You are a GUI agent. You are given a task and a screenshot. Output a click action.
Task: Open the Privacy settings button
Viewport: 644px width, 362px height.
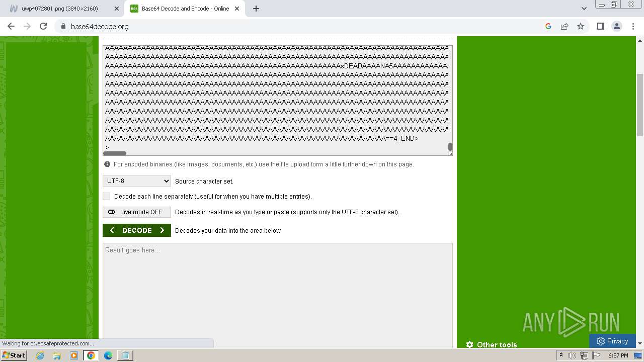612,341
